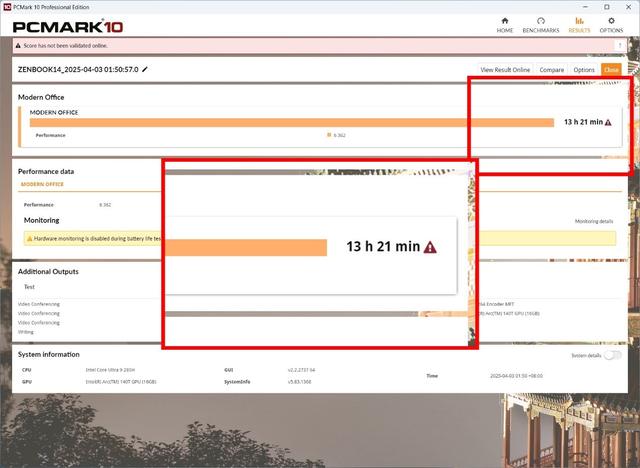Click the PCMark 10 logo
This screenshot has height=468, width=640.
point(68,27)
